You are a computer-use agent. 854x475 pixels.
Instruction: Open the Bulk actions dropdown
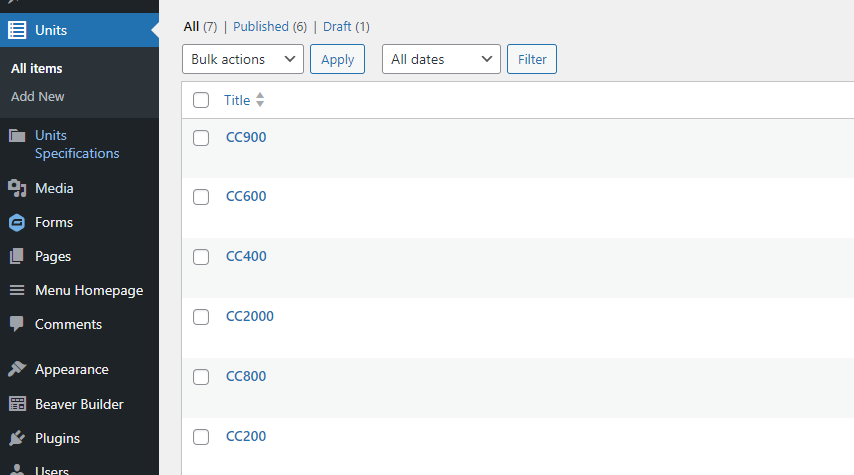[243, 59]
